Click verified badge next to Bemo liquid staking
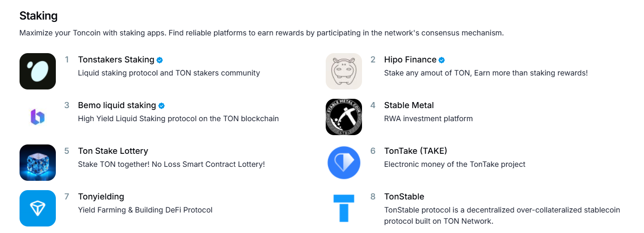Screen dimensions: 644x233 (161, 106)
